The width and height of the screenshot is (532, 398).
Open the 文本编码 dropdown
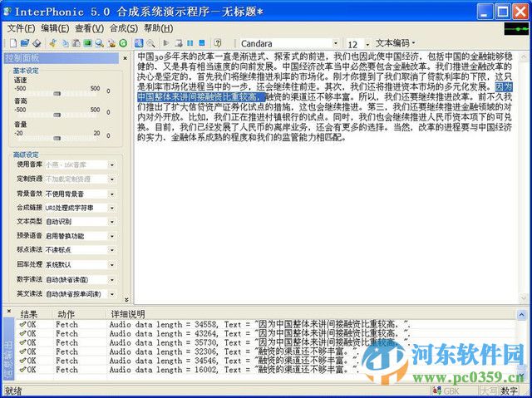tap(396, 43)
